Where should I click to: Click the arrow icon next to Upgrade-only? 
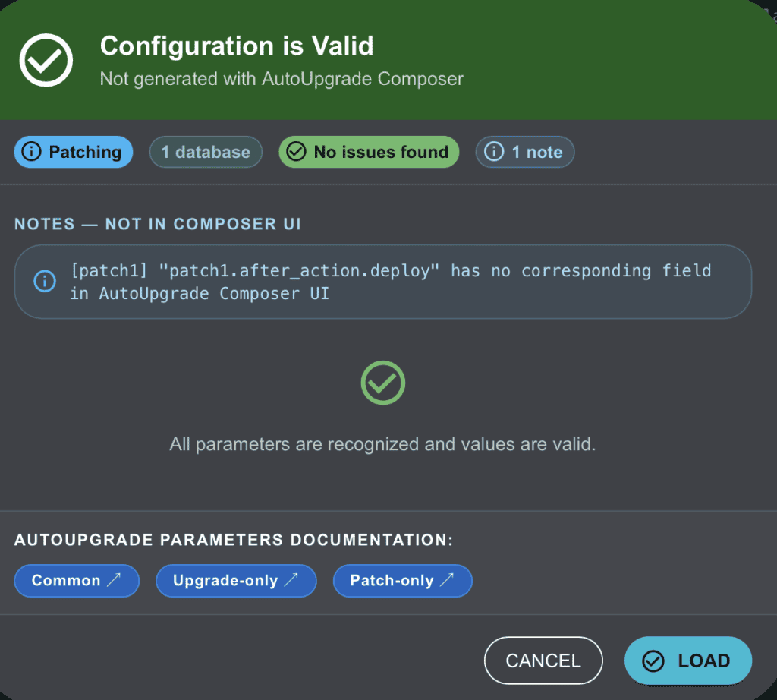coord(291,581)
